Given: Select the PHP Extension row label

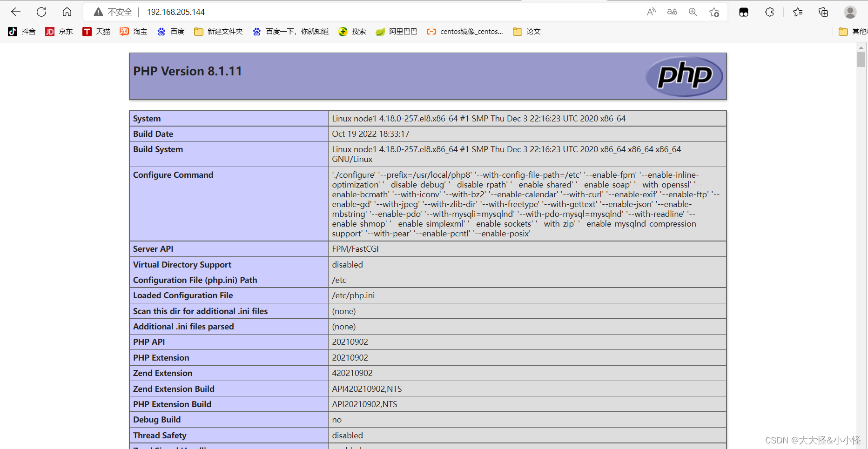Looking at the screenshot, I should coord(161,358).
